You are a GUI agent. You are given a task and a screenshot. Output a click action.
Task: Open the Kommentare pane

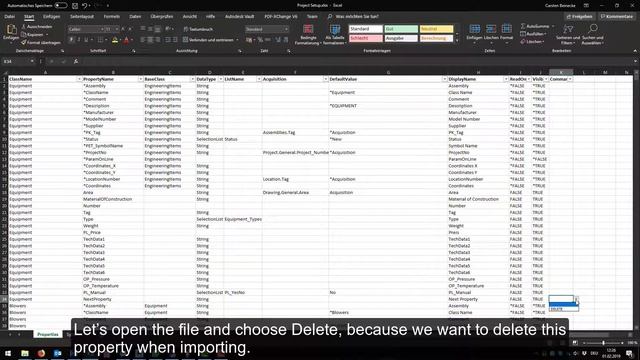(x=616, y=17)
